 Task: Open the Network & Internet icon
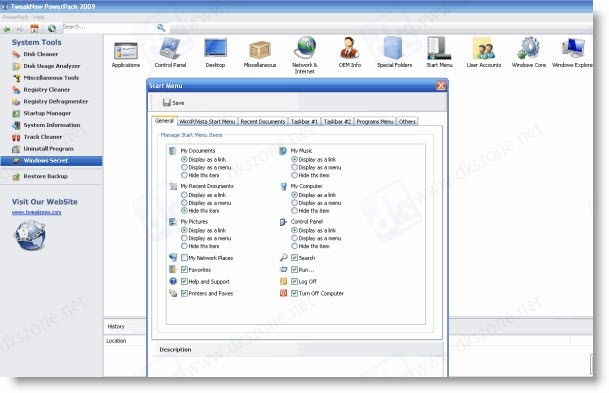[304, 55]
